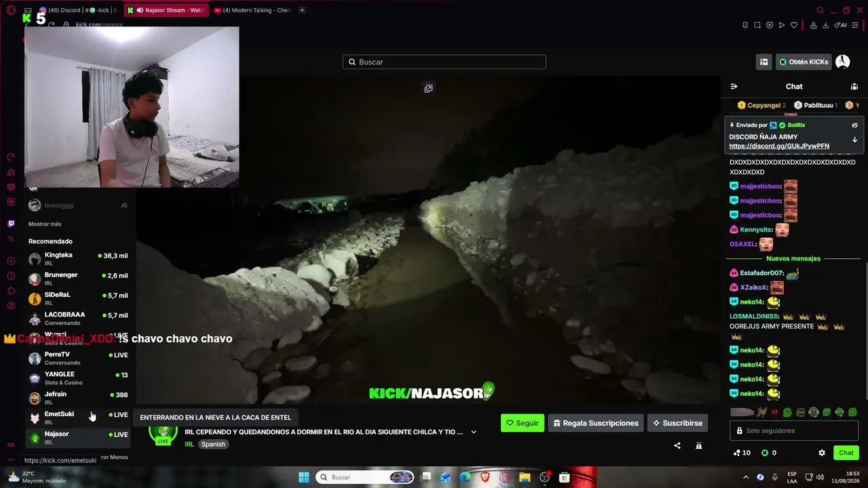Image resolution: width=868 pixels, height=488 pixels.
Task: Focus the Kick Buscar search field
Action: coord(444,62)
